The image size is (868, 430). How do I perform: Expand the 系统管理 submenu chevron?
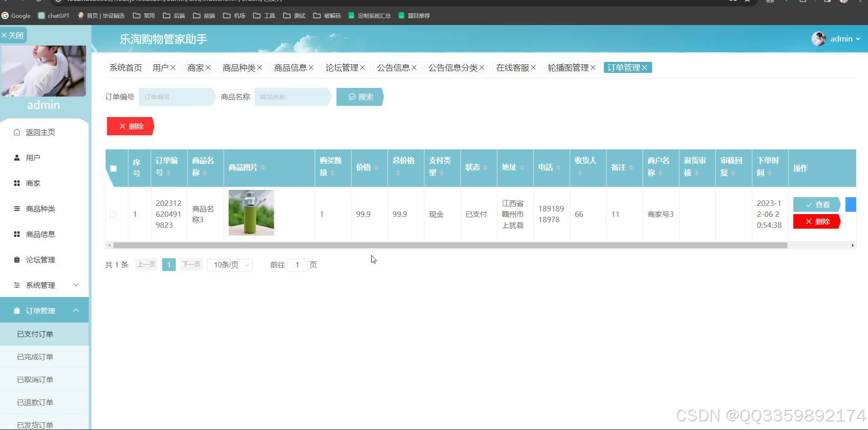[x=76, y=285]
